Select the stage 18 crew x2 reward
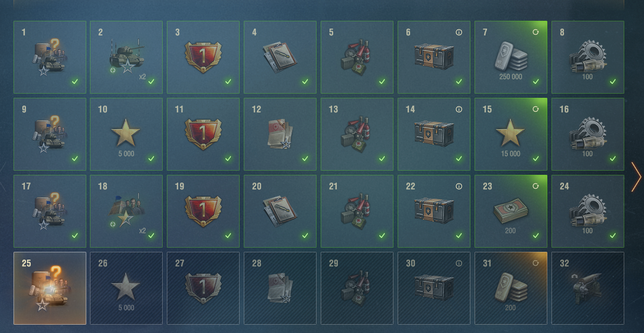Viewport: 644px width, 333px height. pyautogui.click(x=126, y=211)
